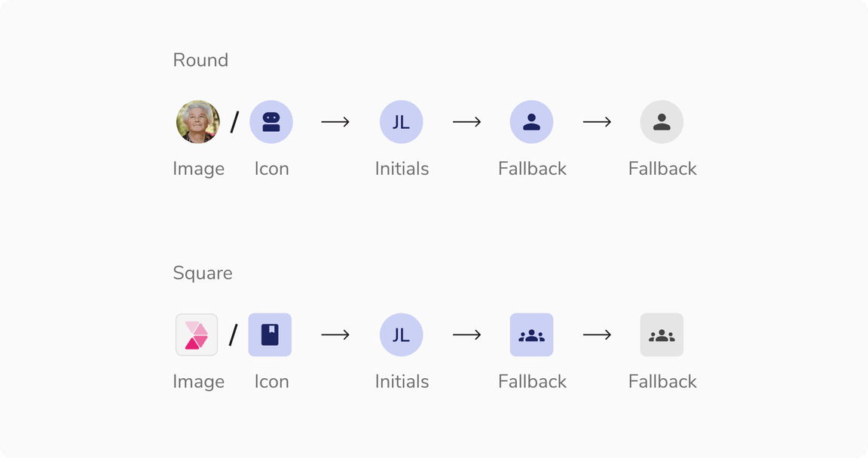Click the purple round person fallback avatar
This screenshot has height=458, width=868.
pyautogui.click(x=532, y=122)
